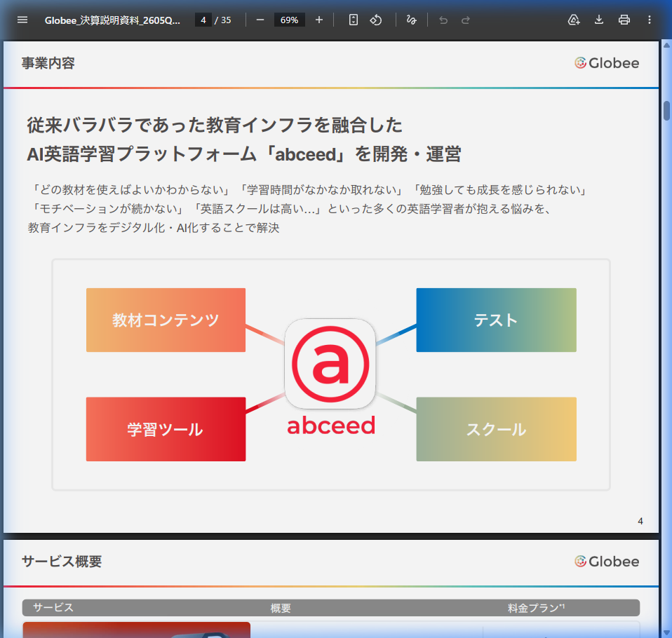Click the redo arrow icon
Viewport: 672px width, 638px height.
(465, 20)
